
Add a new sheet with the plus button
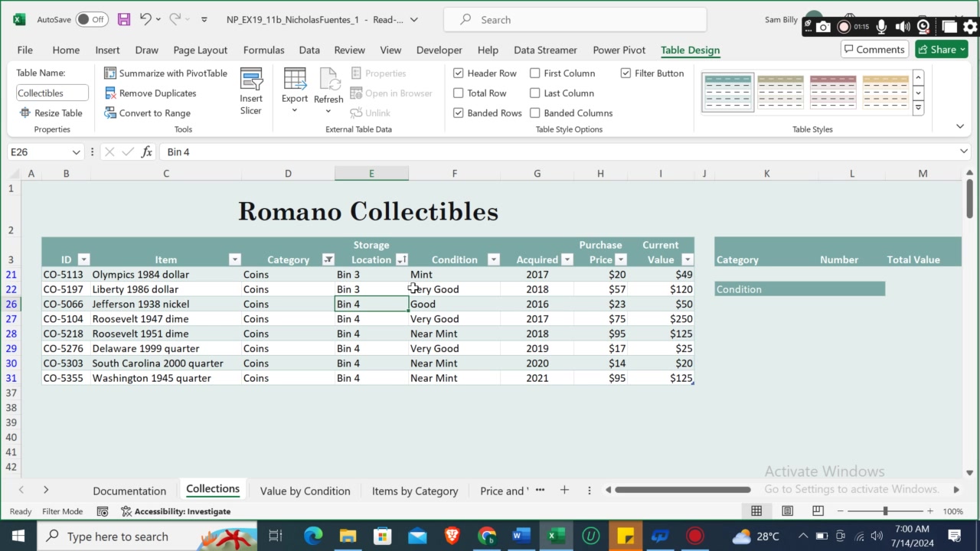point(564,490)
